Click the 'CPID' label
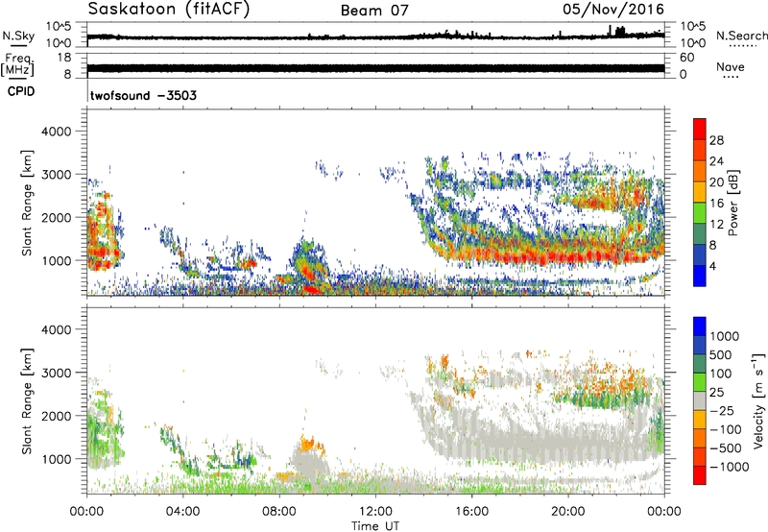This screenshot has height=532, width=768. 21,91
